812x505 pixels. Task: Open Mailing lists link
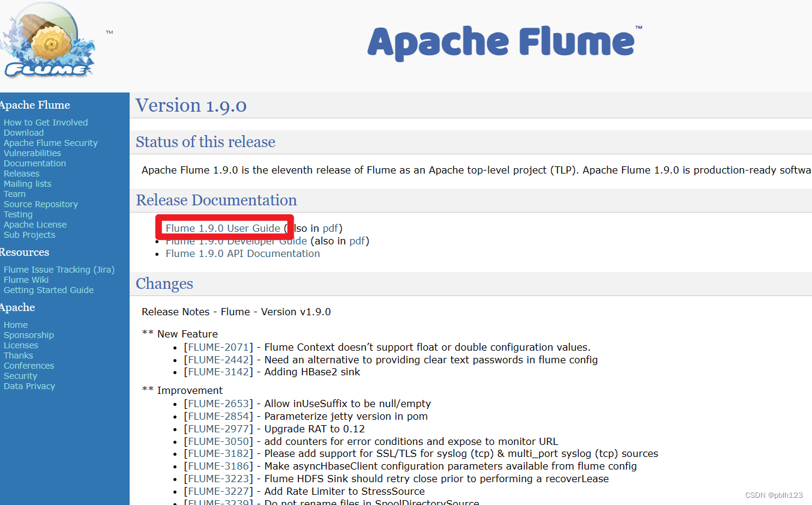pyautogui.click(x=28, y=184)
